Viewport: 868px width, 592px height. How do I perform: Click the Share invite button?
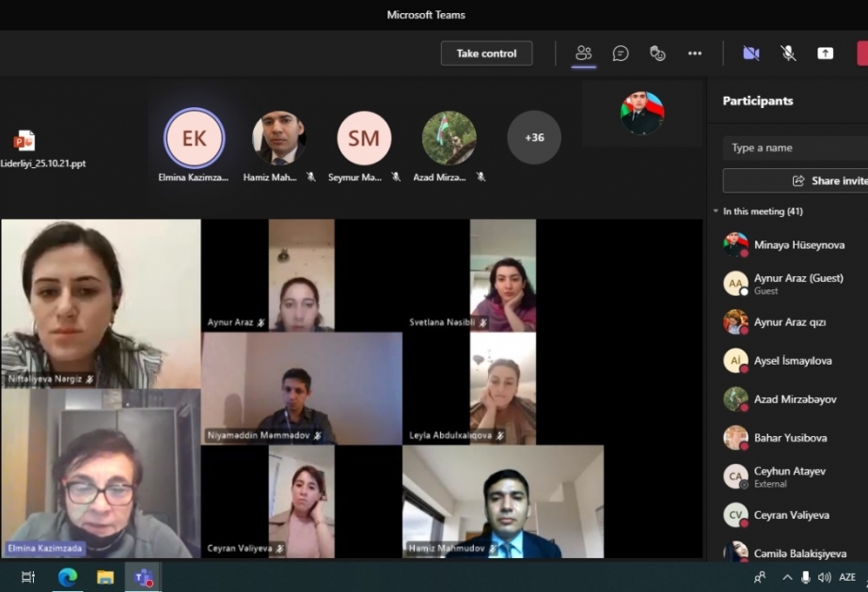(796, 181)
